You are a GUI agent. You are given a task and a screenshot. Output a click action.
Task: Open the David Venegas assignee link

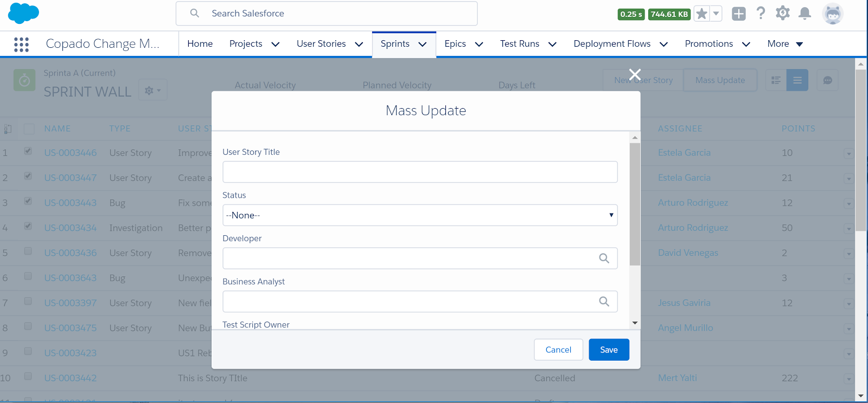coord(688,253)
